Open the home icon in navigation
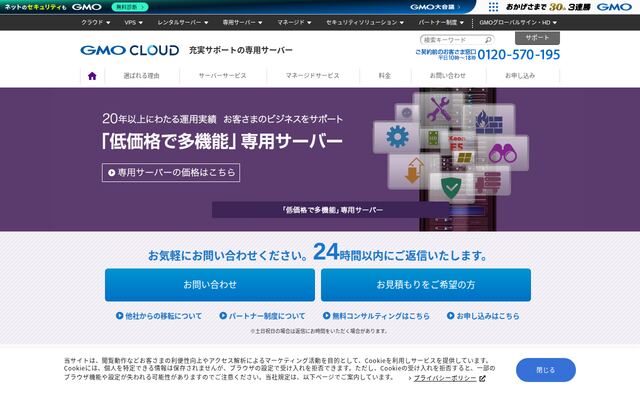 pos(92,76)
